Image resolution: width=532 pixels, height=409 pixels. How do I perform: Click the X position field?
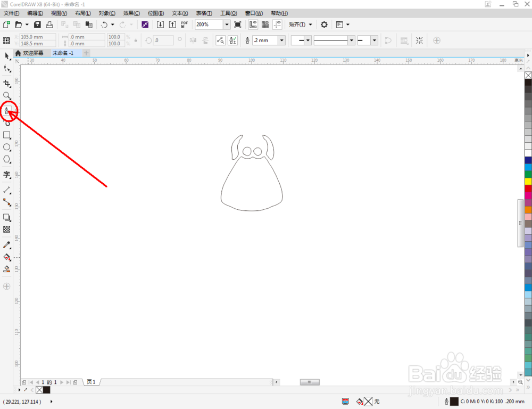38,37
